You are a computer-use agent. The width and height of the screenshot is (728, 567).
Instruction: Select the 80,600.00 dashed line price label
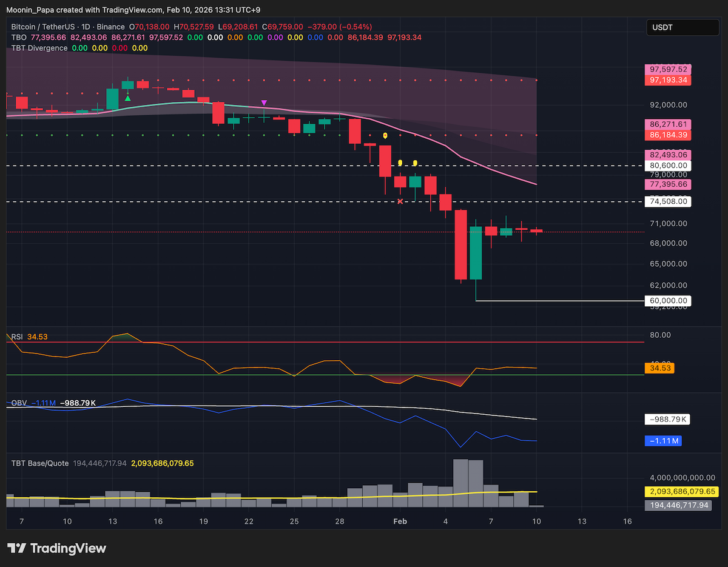(x=669, y=166)
